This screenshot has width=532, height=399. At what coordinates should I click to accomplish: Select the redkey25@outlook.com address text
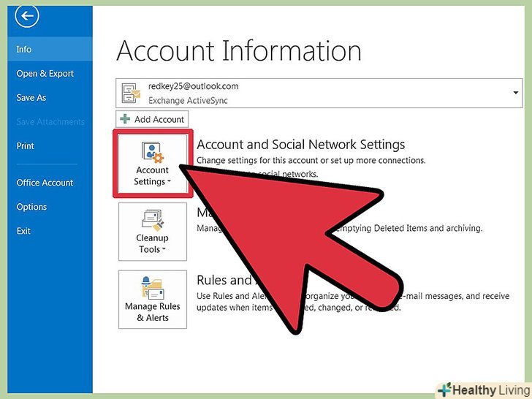coord(194,86)
